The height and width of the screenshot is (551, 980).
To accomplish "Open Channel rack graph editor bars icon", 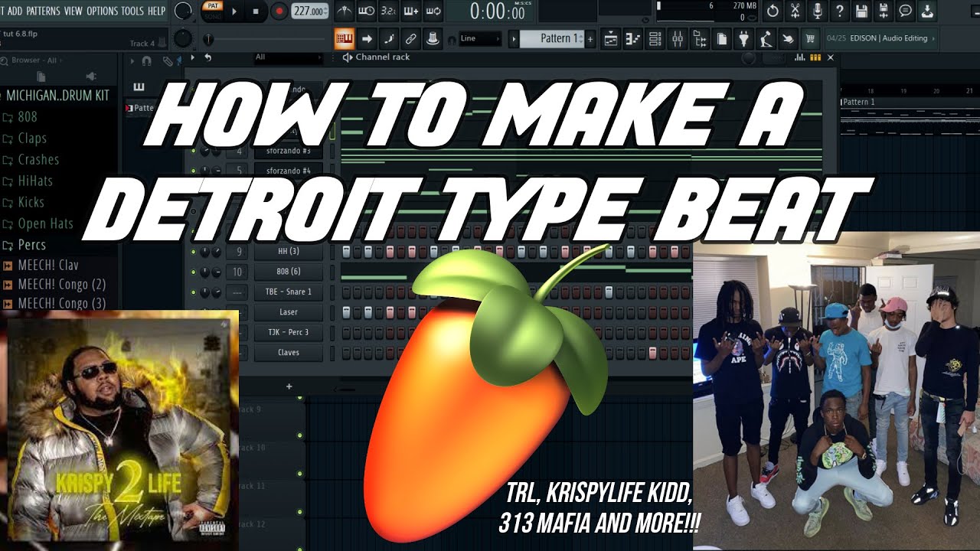I will coord(799,57).
